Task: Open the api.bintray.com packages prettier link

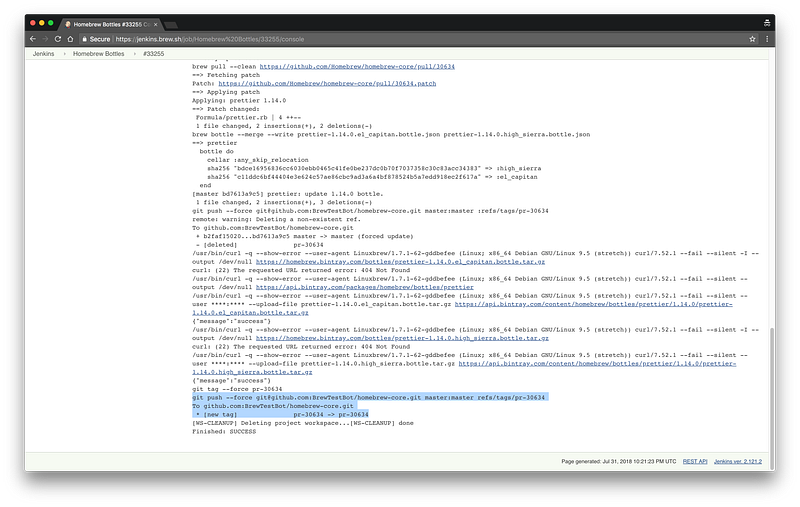Action: click(x=364, y=287)
